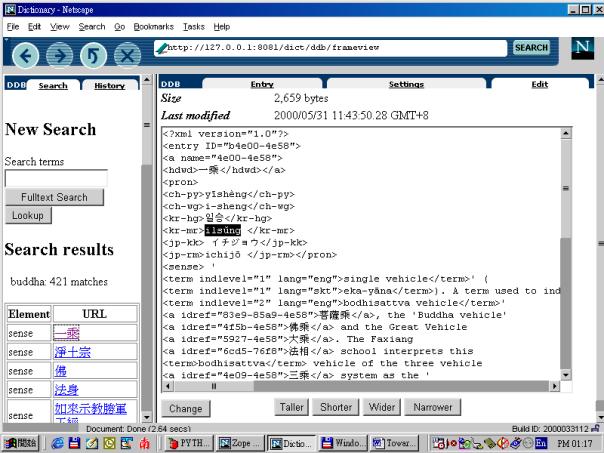Open the Tasks menu
Image resolution: width=604 pixels, height=453 pixels.
click(193, 27)
